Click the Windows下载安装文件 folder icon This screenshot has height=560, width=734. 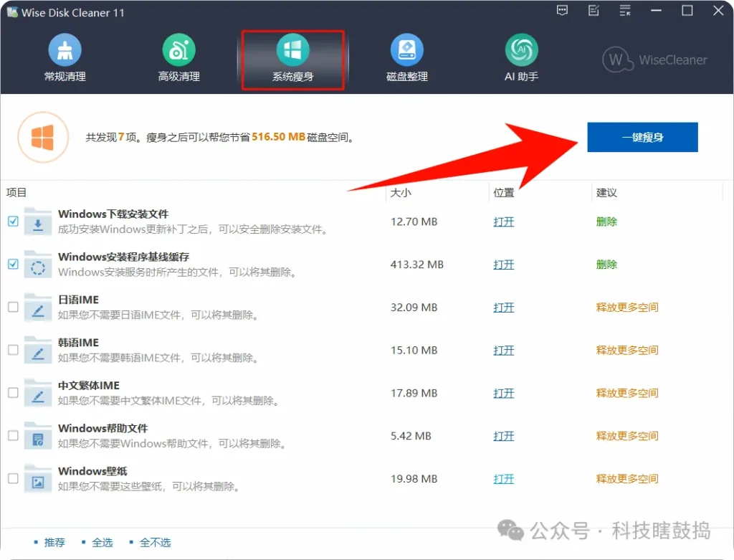click(x=38, y=222)
